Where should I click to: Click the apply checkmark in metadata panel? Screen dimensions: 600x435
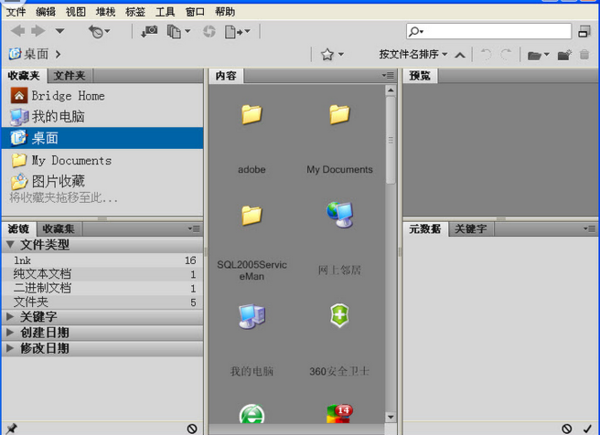pos(587,428)
